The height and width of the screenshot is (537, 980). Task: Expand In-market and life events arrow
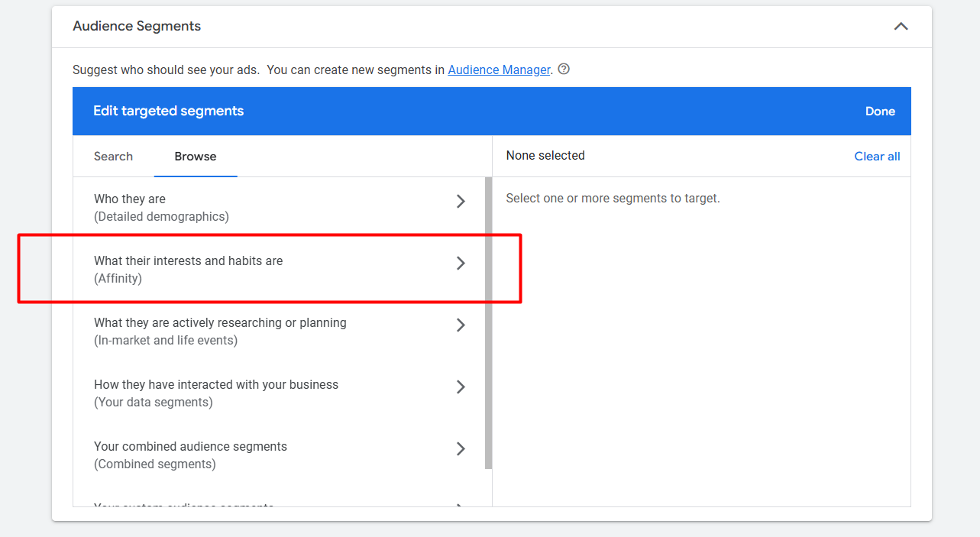pos(461,325)
